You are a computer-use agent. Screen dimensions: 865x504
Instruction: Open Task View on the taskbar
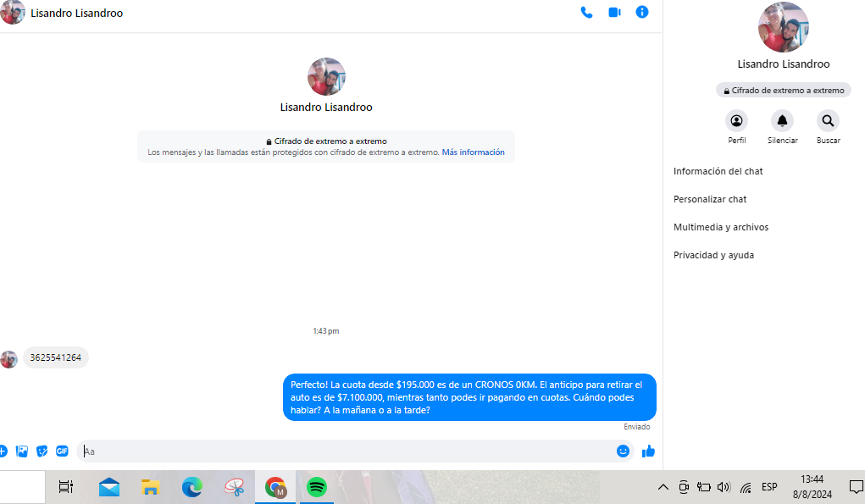tap(65, 487)
